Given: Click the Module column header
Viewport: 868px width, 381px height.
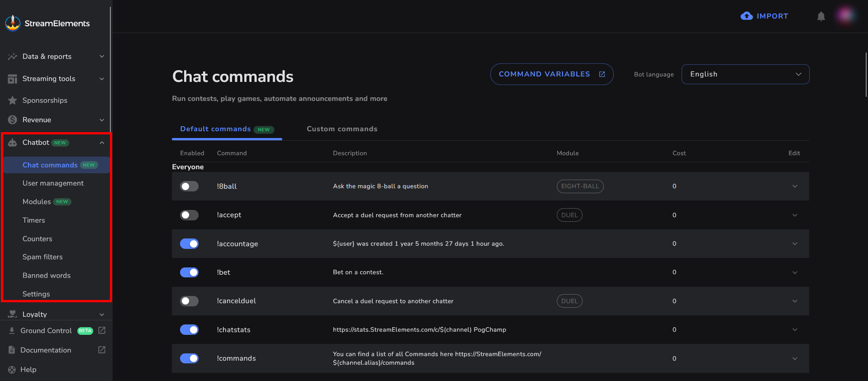Looking at the screenshot, I should coord(568,153).
